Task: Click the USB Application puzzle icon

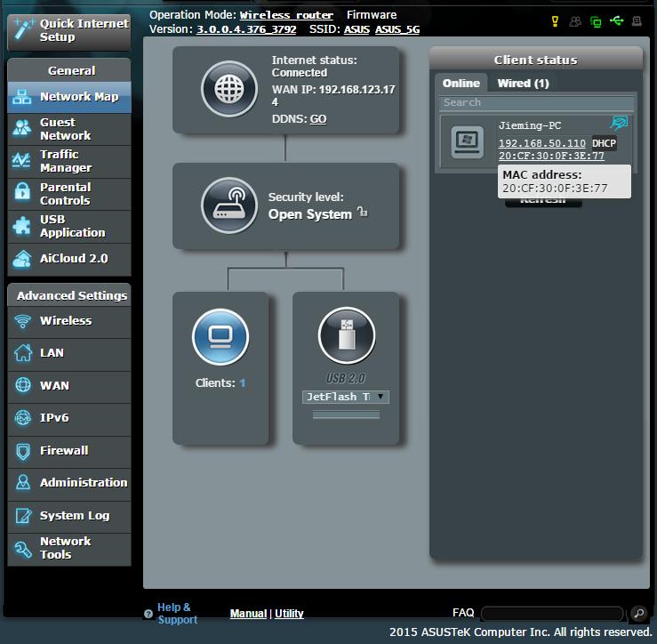Action: point(22,226)
